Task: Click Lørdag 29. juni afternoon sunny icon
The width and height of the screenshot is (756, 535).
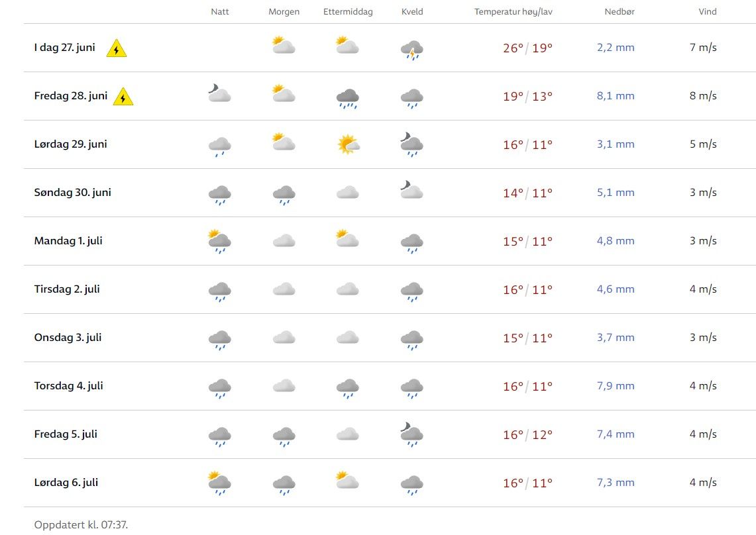Action: click(348, 144)
